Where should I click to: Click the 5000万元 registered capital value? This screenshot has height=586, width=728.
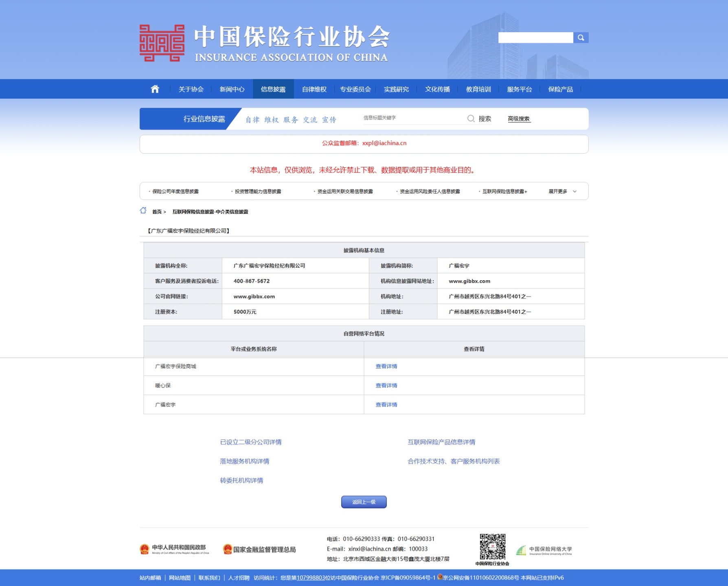click(245, 312)
